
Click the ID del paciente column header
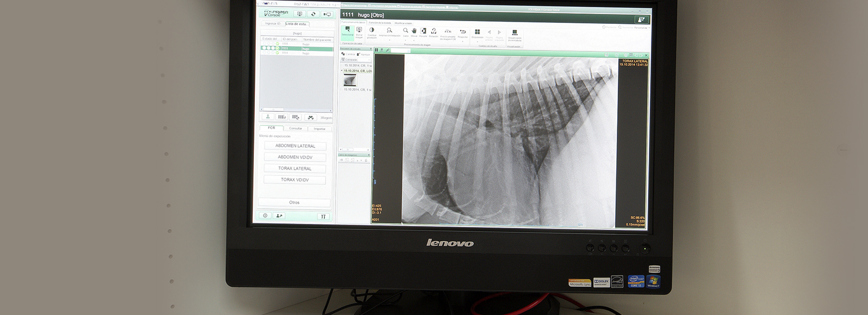coord(292,39)
